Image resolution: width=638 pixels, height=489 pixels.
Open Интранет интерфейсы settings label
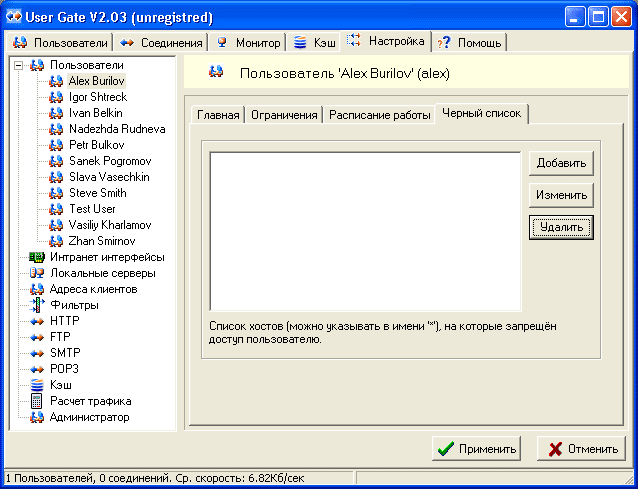(x=107, y=257)
